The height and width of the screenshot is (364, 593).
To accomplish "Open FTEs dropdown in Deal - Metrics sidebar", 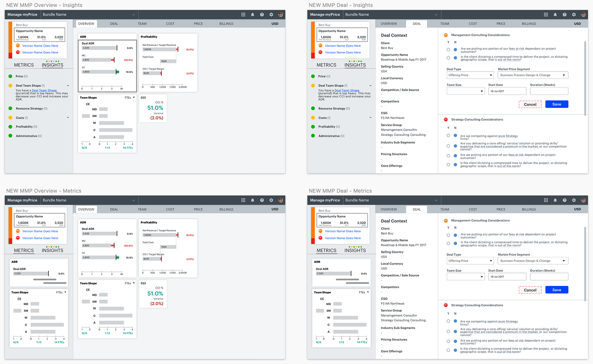I will [x=364, y=292].
